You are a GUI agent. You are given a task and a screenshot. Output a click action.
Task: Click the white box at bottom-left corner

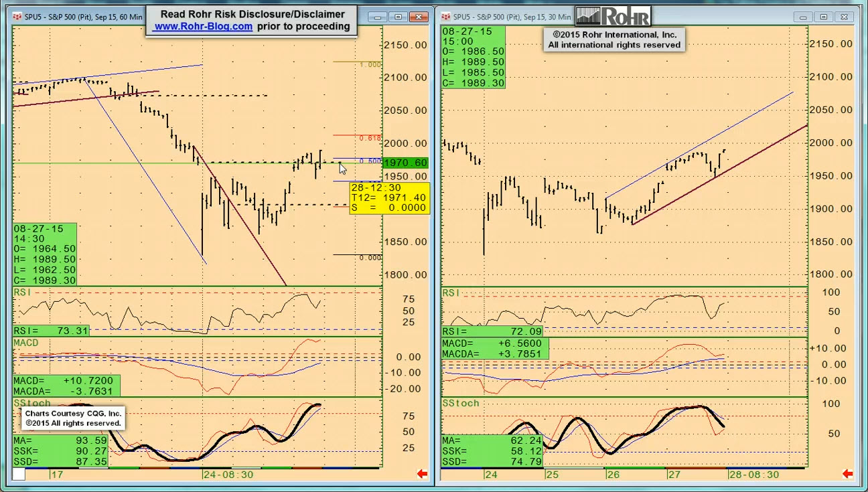19,474
